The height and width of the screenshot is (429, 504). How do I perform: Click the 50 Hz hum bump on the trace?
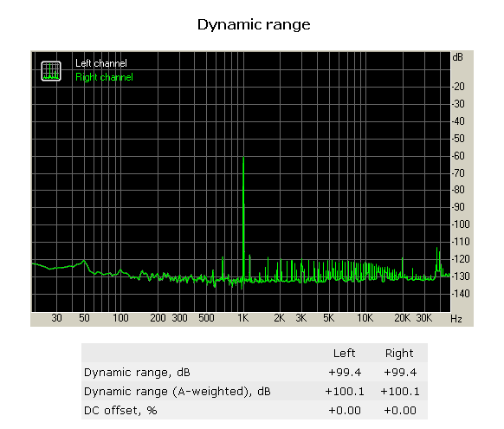click(x=84, y=261)
